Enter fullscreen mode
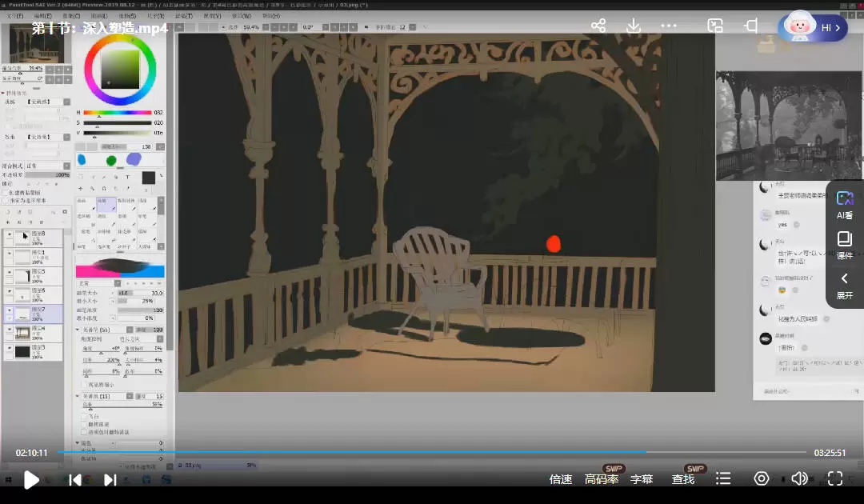The width and height of the screenshot is (864, 504). 835,478
